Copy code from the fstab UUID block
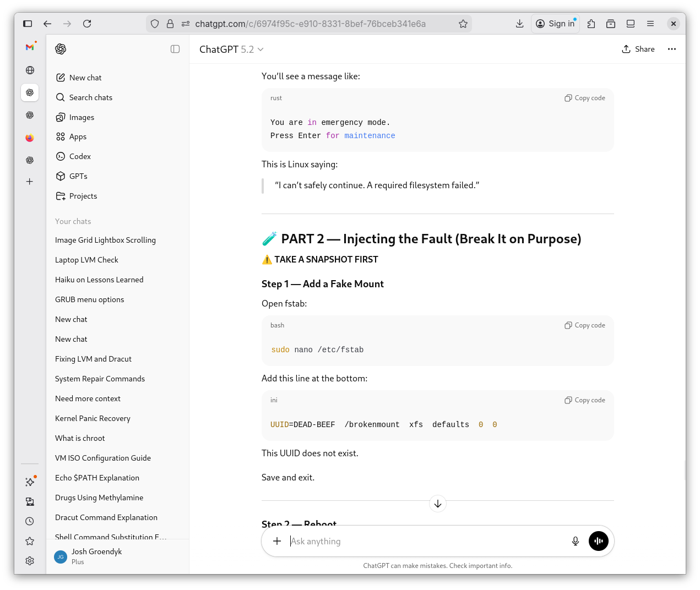The width and height of the screenshot is (700, 590). (x=584, y=400)
